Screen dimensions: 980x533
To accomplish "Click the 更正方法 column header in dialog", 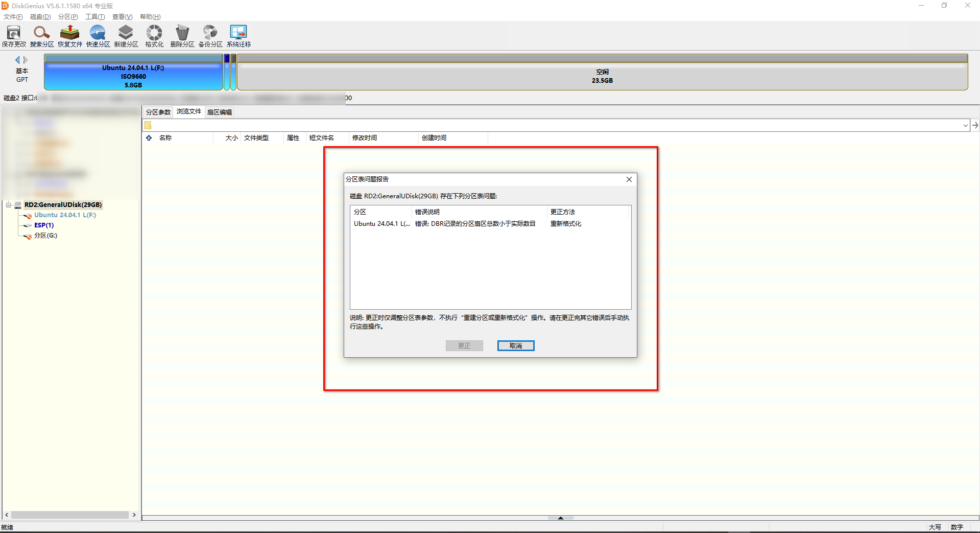I will [589, 212].
